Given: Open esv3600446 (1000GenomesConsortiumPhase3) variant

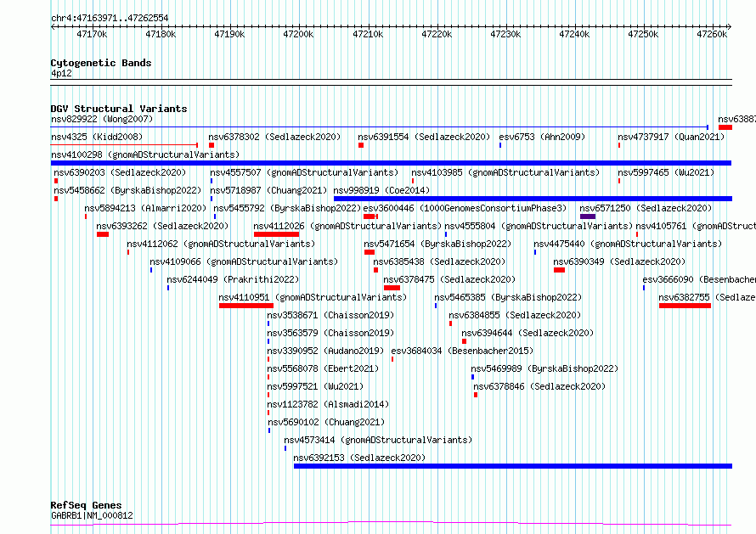Looking at the screenshot, I should (465, 208).
